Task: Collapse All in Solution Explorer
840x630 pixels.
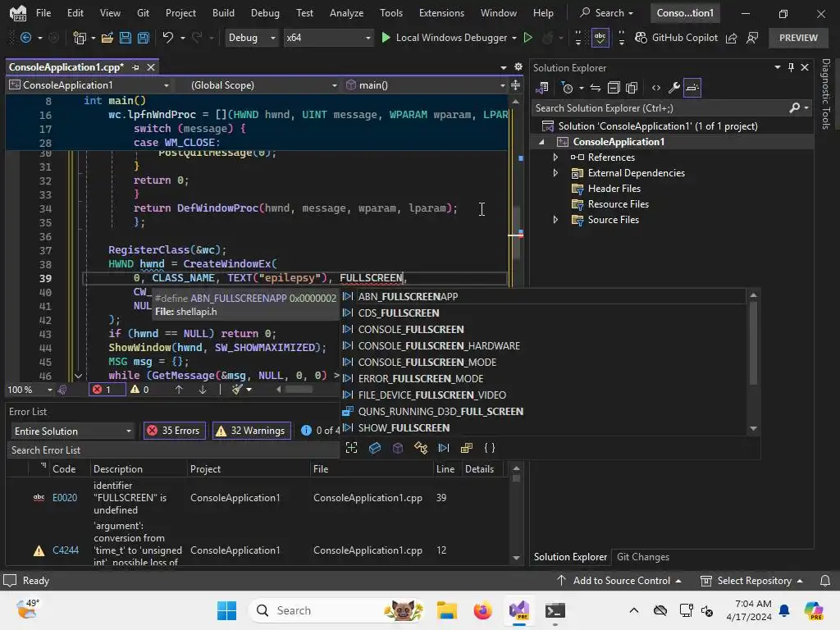Action: 614,88
